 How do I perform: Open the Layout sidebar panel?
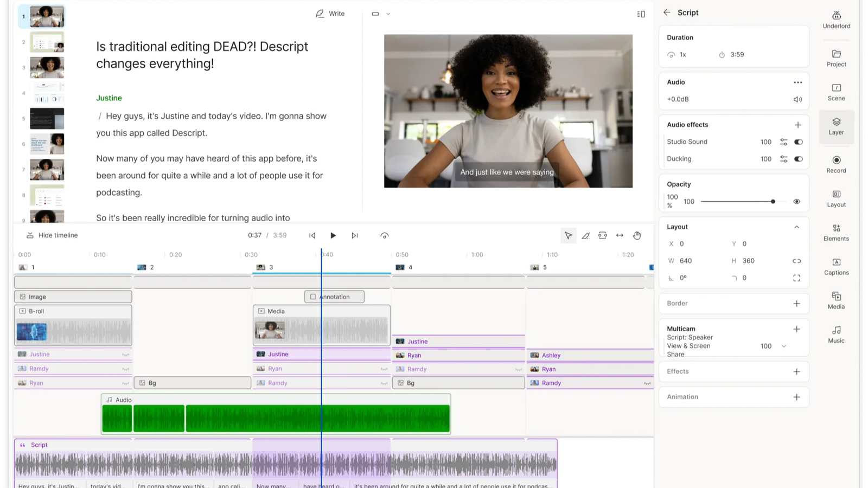(x=836, y=198)
